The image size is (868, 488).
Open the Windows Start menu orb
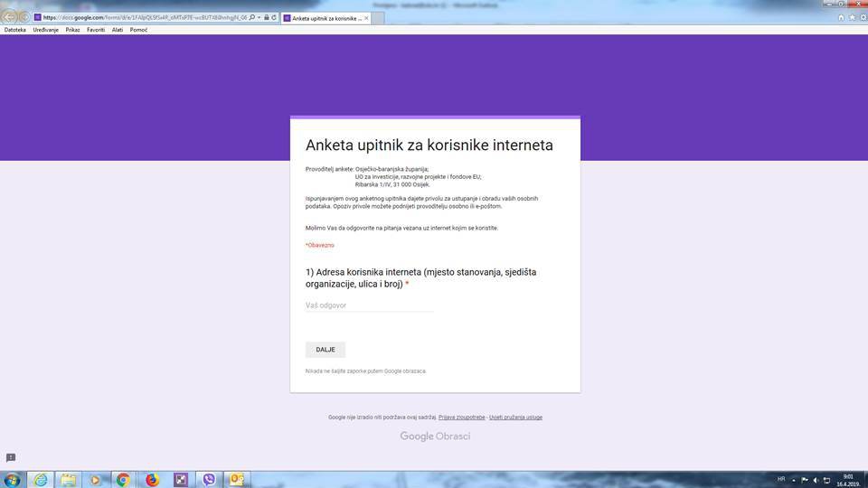12,479
